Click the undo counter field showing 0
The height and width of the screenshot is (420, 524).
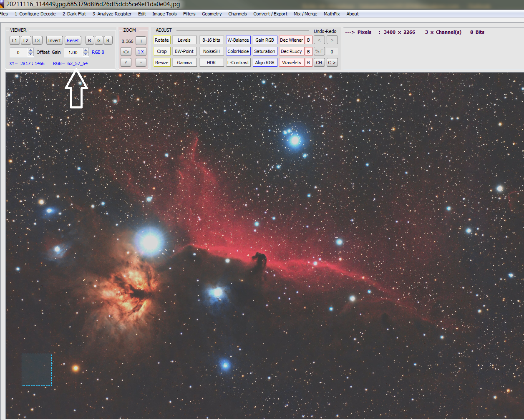(332, 52)
